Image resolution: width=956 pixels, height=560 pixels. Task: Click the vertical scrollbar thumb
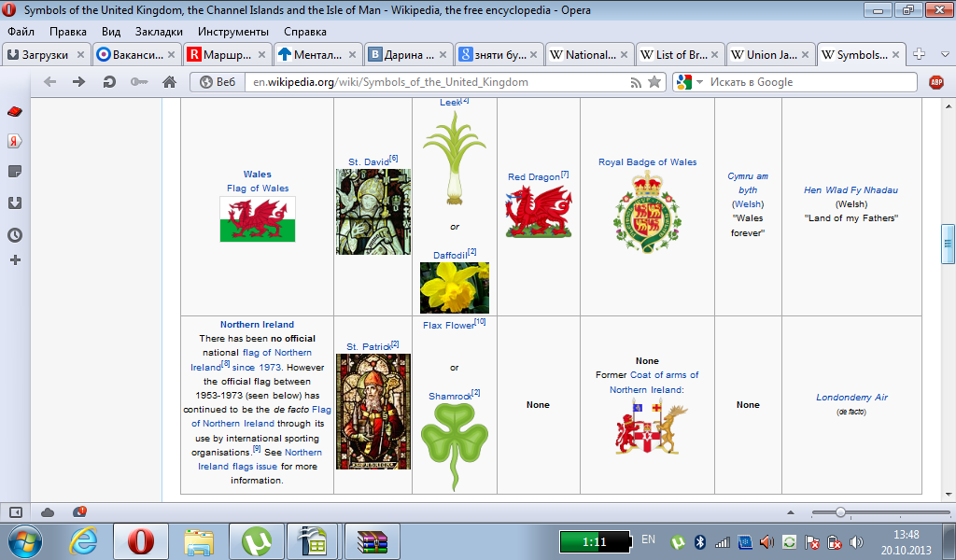(x=948, y=244)
